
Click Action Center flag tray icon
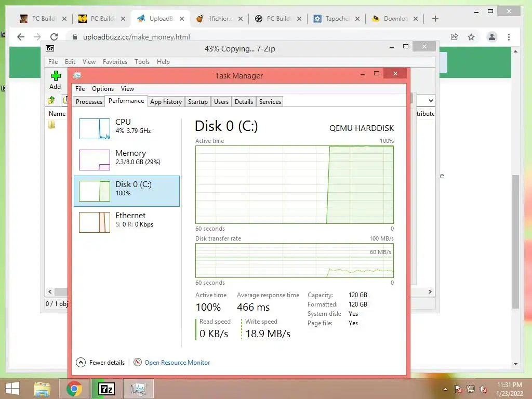coord(458,389)
